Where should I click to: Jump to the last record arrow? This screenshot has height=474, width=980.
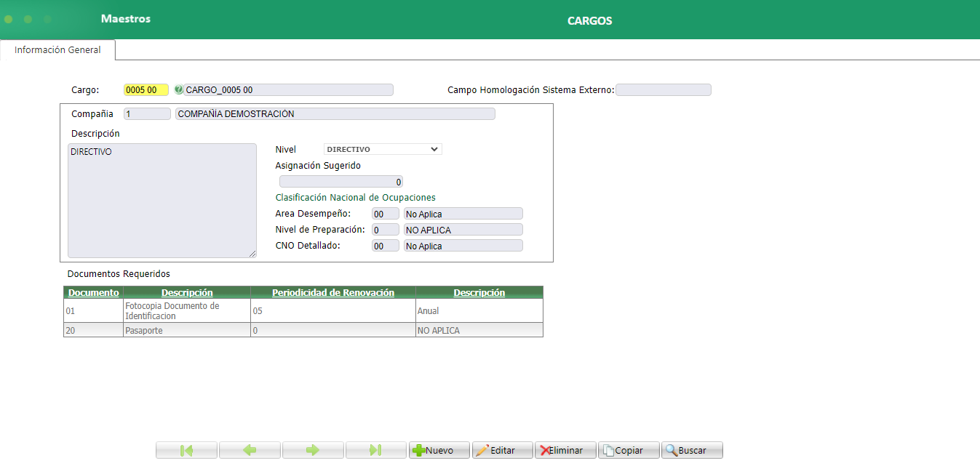pos(375,450)
